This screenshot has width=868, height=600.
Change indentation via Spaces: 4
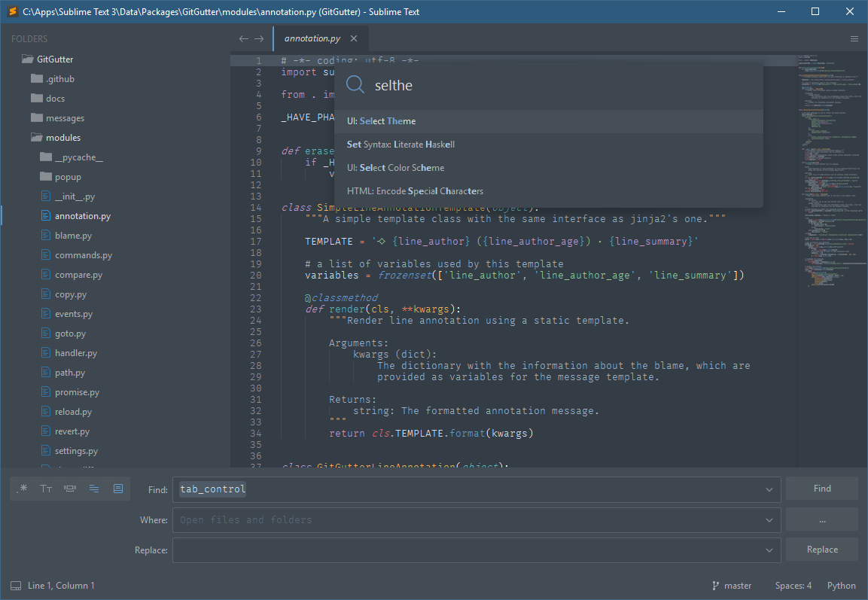click(793, 586)
